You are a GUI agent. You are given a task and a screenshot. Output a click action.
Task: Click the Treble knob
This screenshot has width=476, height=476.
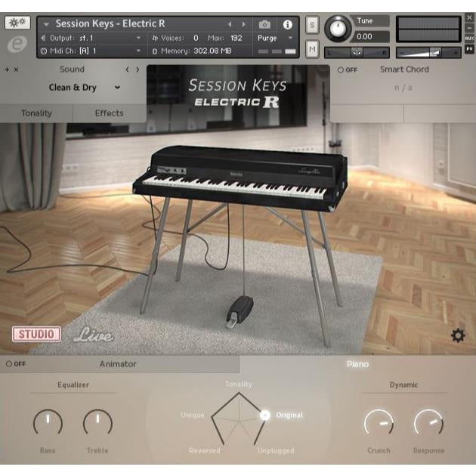coord(97,423)
